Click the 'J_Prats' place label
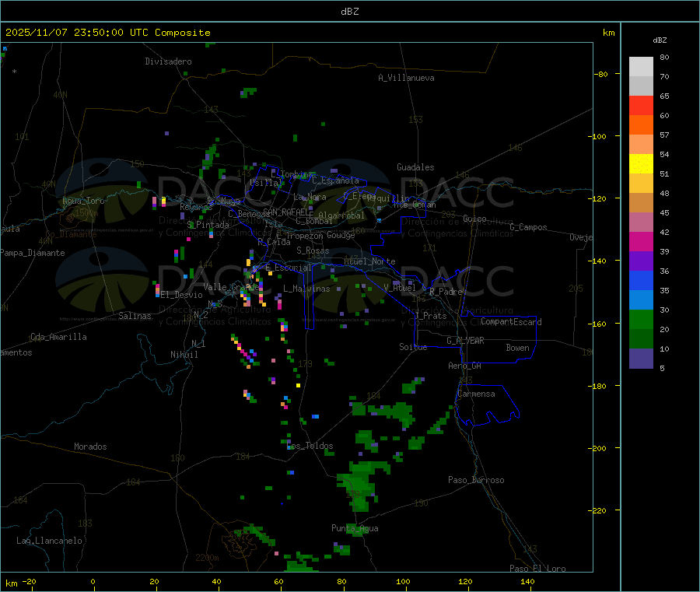The height and width of the screenshot is (592, 700). coord(430,316)
